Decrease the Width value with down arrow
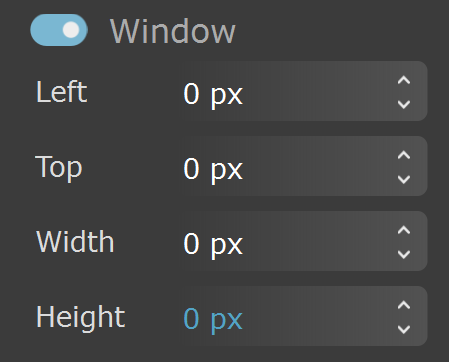Screen dimensions: 449x362 click(x=404, y=254)
